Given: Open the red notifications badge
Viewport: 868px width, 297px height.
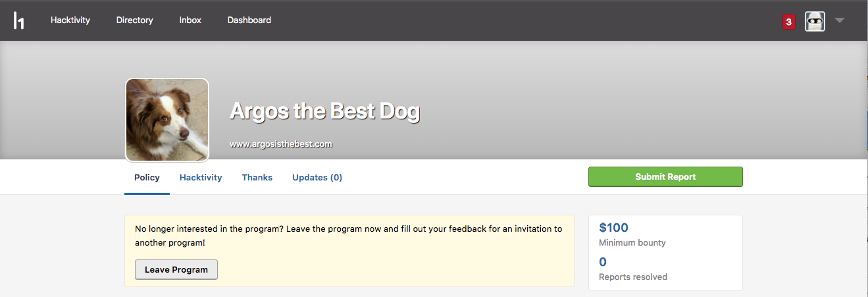Looking at the screenshot, I should 788,22.
